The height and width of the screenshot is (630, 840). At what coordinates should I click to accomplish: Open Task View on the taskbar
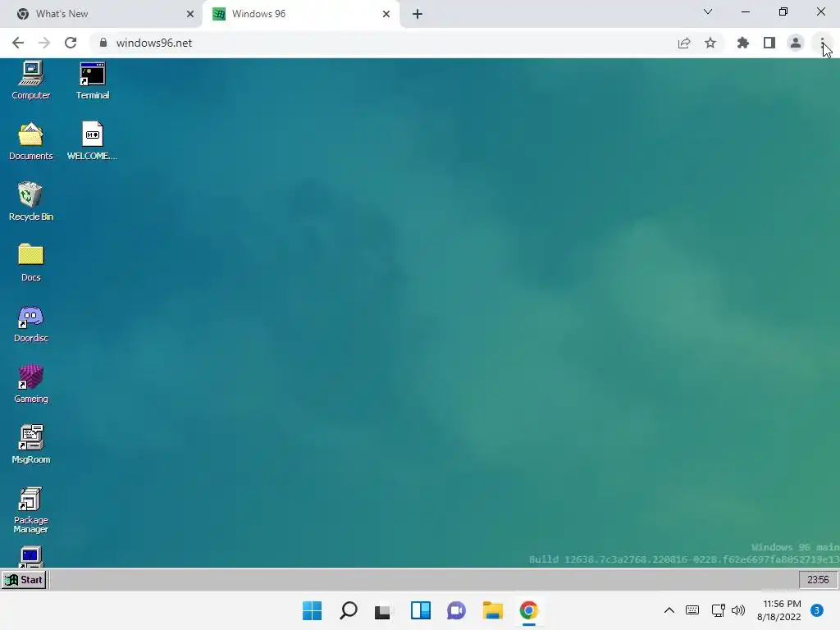pos(383,610)
